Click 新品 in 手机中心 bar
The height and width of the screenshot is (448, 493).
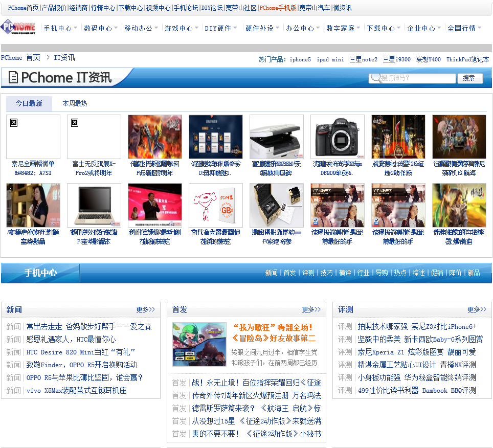[474, 273]
